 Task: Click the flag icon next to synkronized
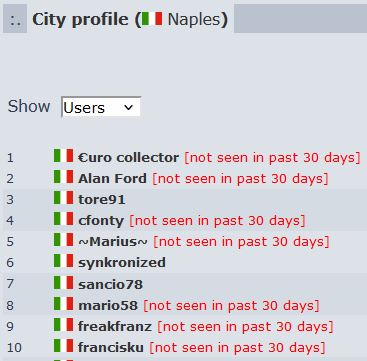click(x=63, y=261)
